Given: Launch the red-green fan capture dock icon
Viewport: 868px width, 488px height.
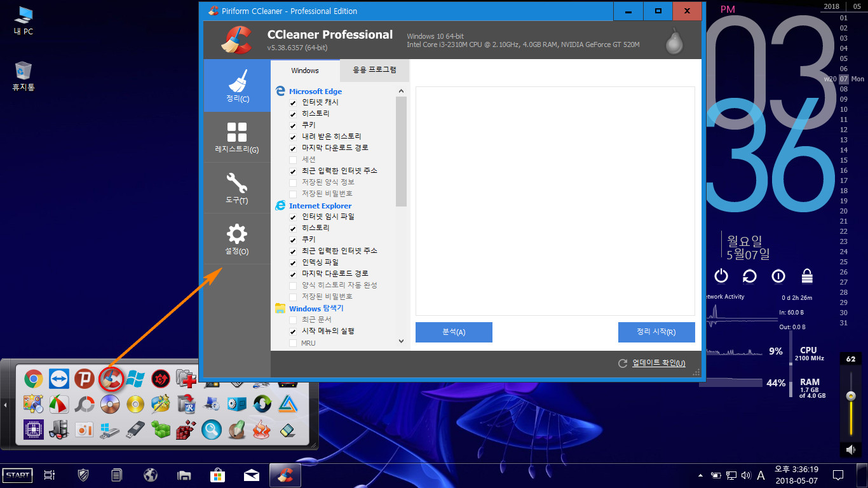Looking at the screenshot, I should coord(59,404).
